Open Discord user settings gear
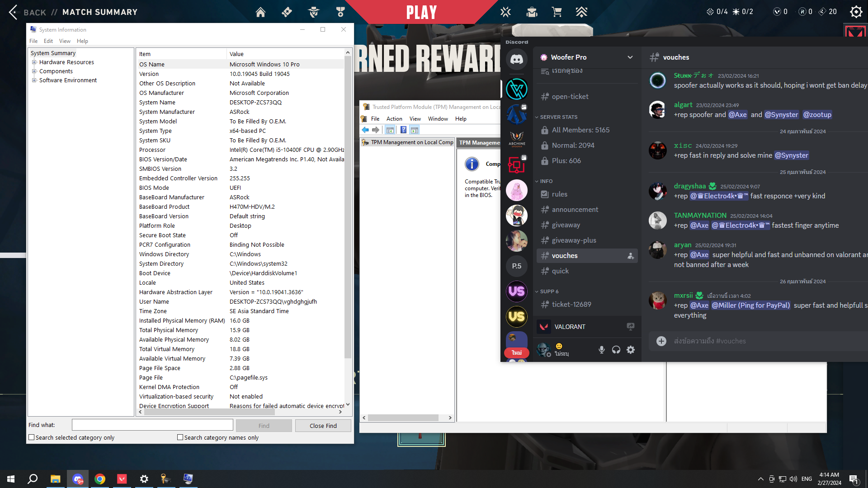 [x=631, y=350]
